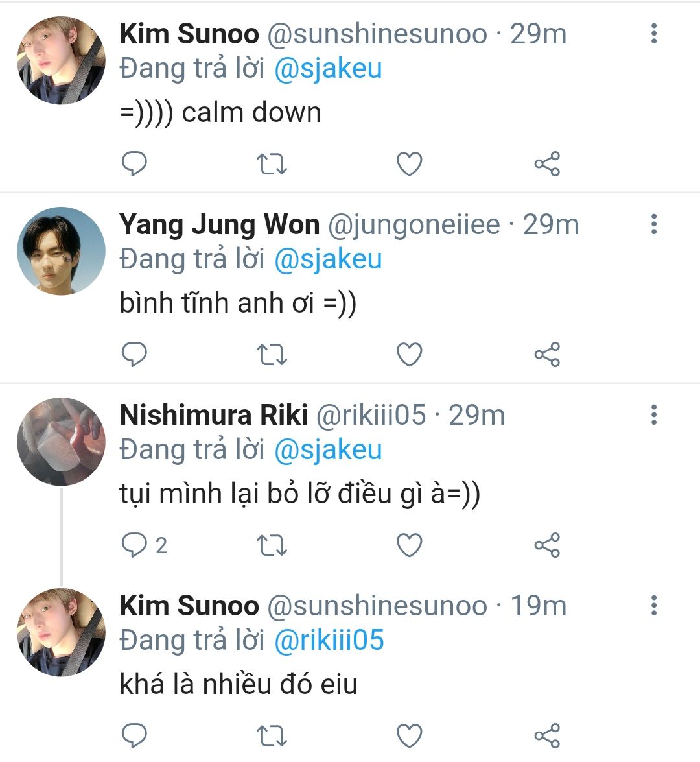Reply to Yang Jung Won's tweet

(x=135, y=355)
